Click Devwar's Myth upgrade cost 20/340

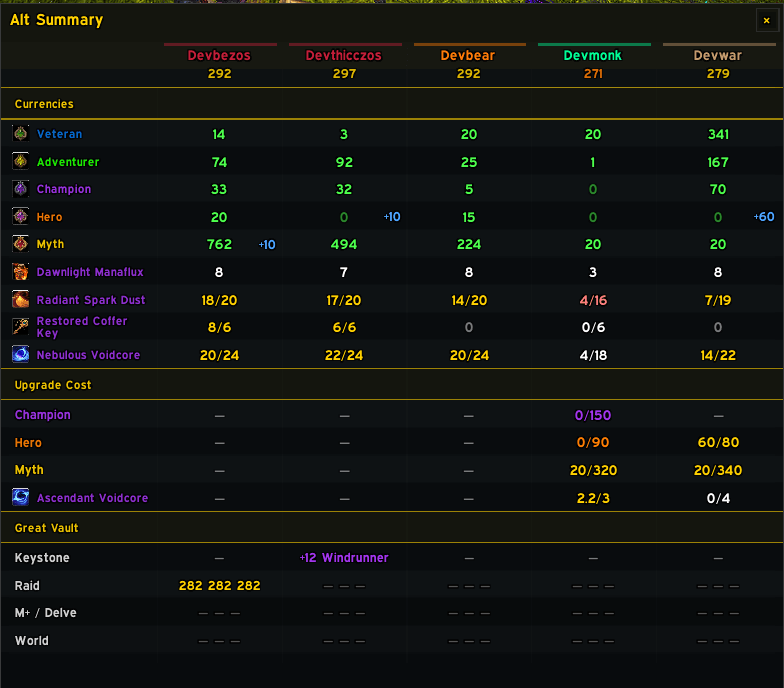coord(718,470)
